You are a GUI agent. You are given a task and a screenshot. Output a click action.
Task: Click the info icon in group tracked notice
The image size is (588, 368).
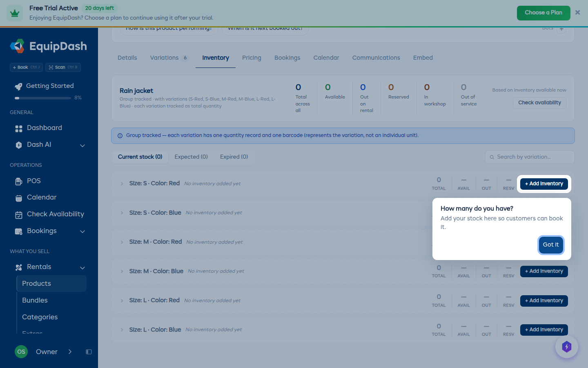pyautogui.click(x=120, y=136)
